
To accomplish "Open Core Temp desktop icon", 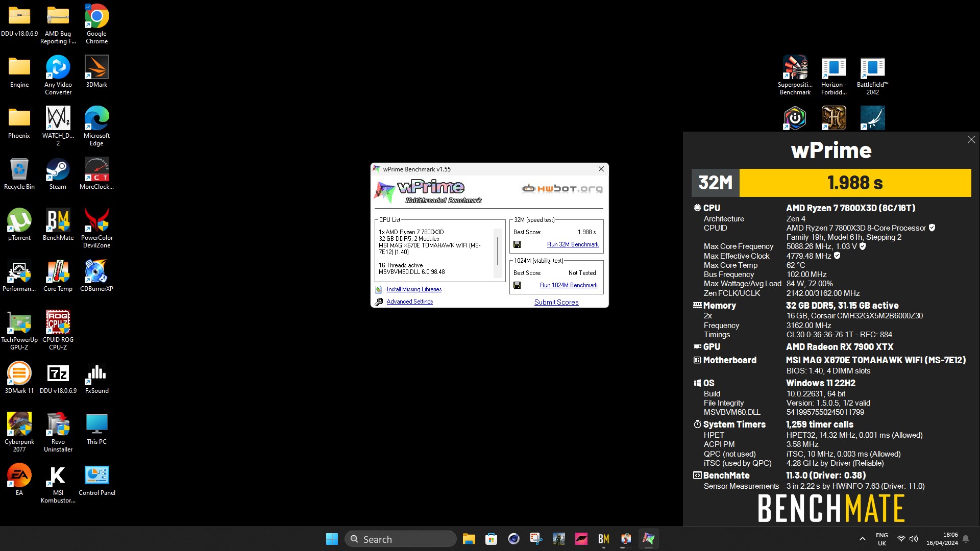I will (58, 275).
